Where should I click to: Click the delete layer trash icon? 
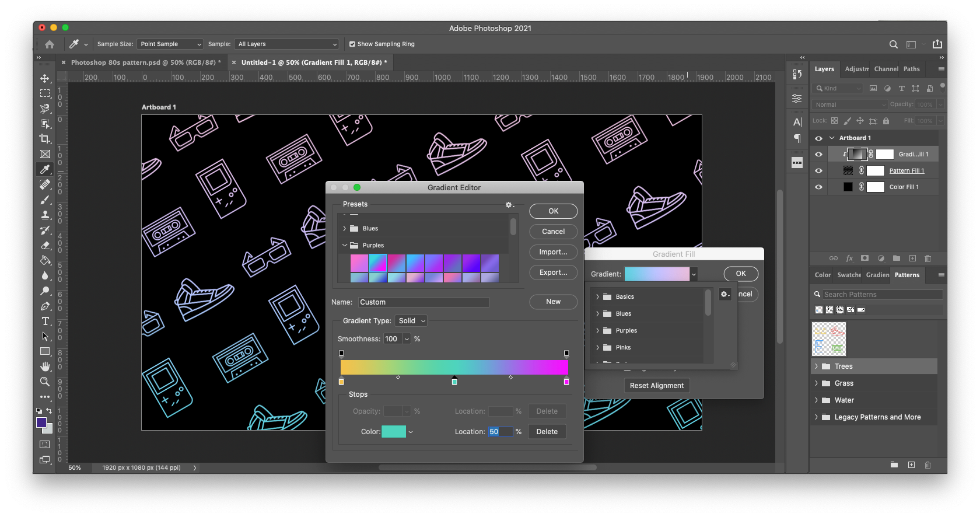pyautogui.click(x=928, y=258)
